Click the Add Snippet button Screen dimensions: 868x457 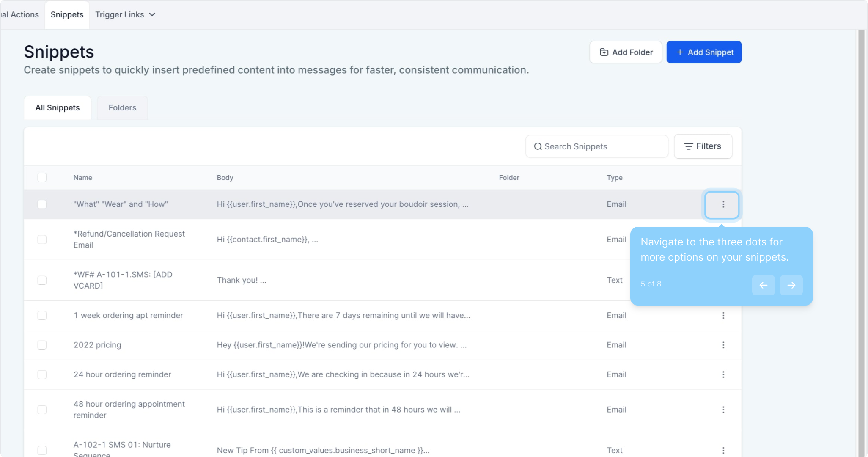click(x=704, y=52)
